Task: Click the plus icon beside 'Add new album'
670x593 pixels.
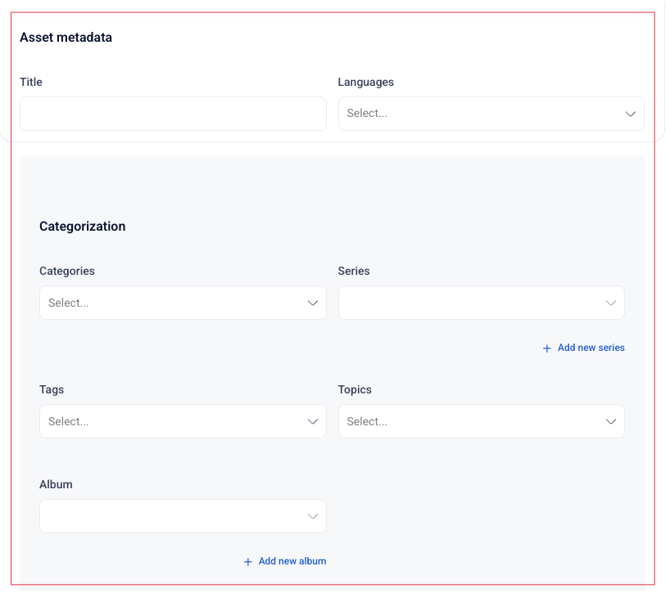Action: coord(248,562)
